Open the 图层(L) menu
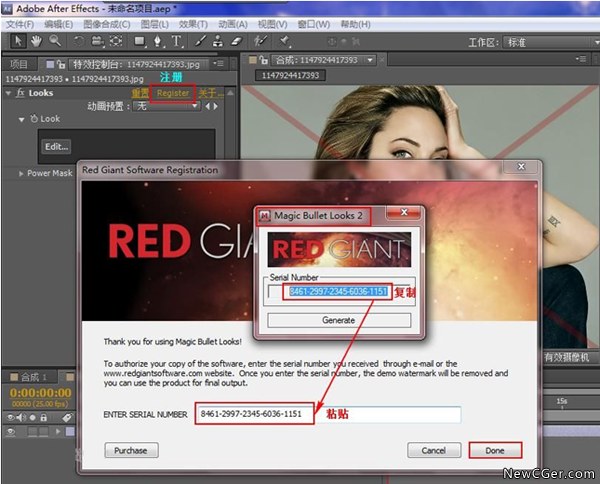 coord(155,24)
